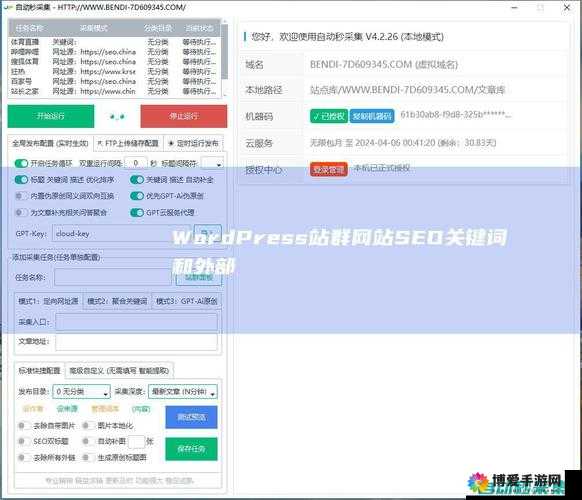582x500 pixels.
Task: Enable the 去除所有外链 switch
Action: (x=24, y=457)
